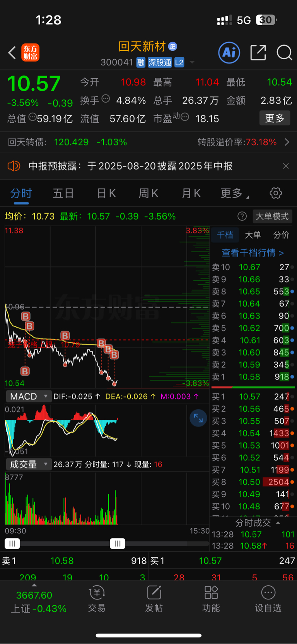Expand the 分时成交 panel
The height and width of the screenshot is (644, 297).
click(258, 523)
